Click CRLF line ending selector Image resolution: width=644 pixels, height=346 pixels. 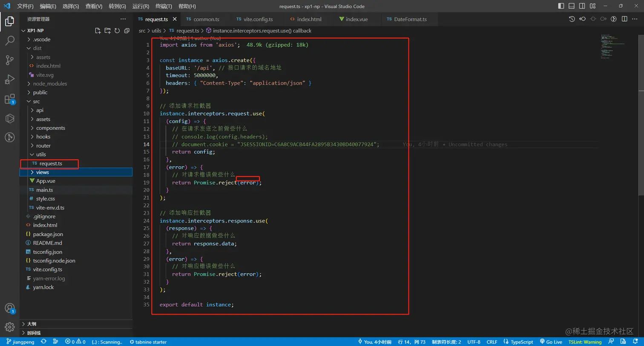pos(492,342)
